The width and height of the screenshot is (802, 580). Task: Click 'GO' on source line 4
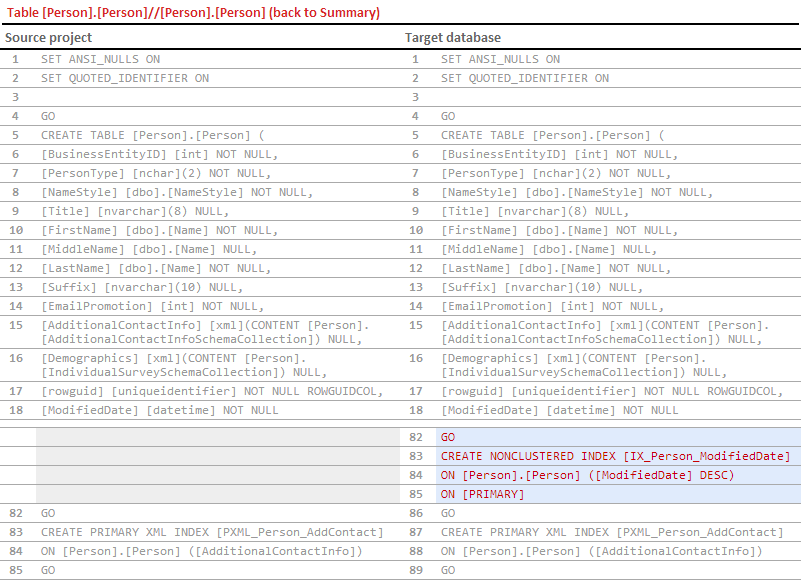[x=48, y=116]
